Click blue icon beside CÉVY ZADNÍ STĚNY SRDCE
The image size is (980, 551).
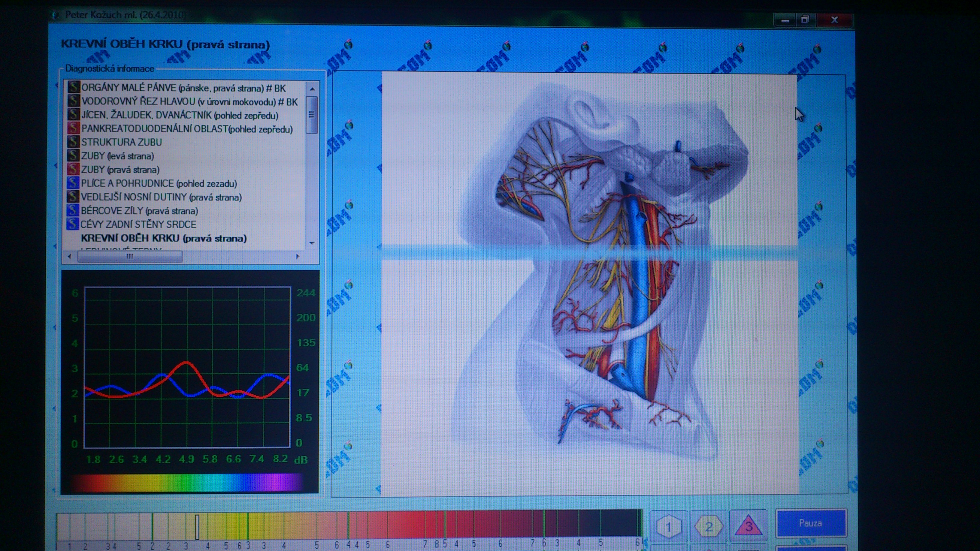click(72, 224)
